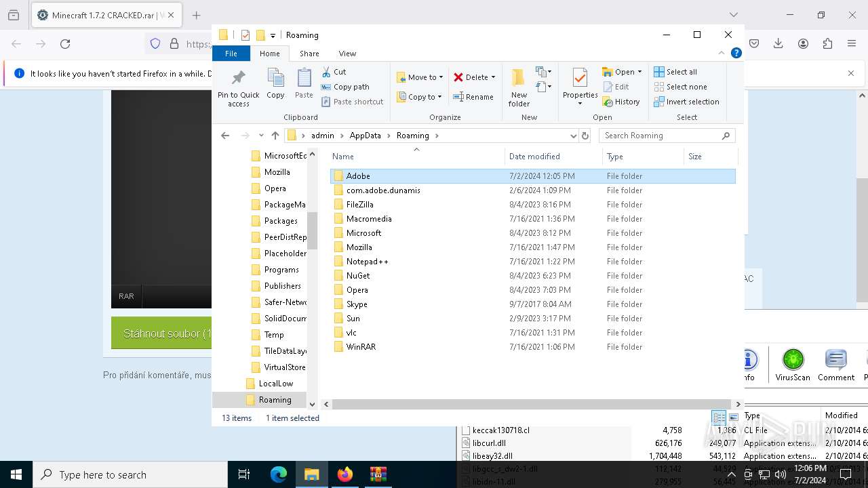Click Pin to Quick access icon
Viewport: 868px width, 488px height.
pos(238,77)
